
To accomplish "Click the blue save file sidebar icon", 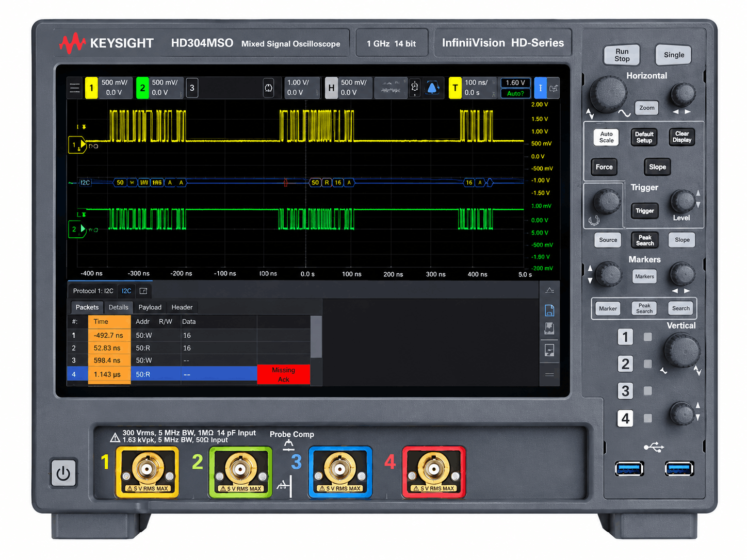I will [549, 310].
